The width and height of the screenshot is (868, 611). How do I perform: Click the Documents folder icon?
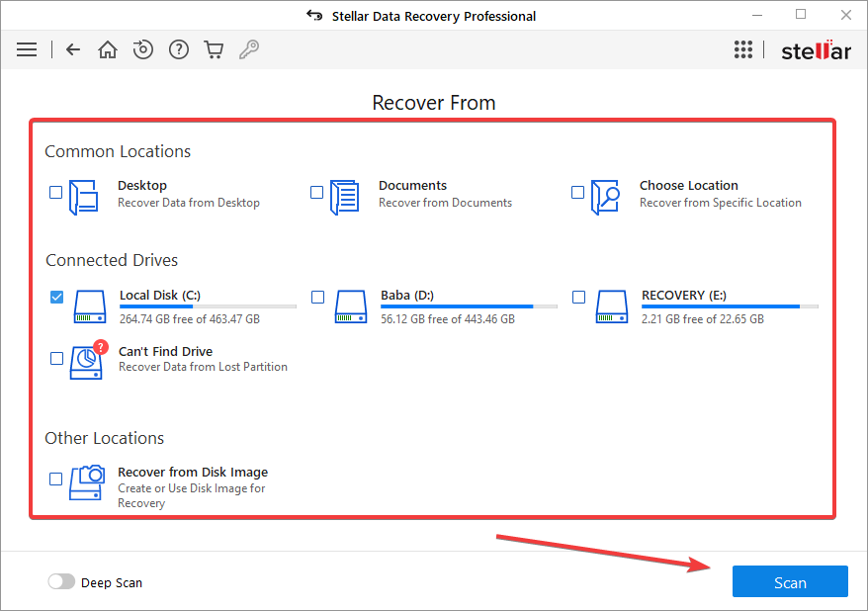pyautogui.click(x=344, y=197)
